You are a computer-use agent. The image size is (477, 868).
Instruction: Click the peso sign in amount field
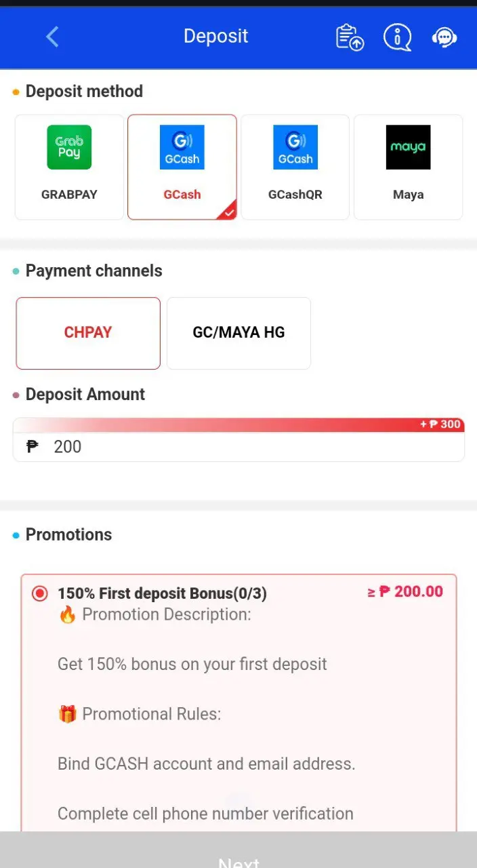click(33, 447)
